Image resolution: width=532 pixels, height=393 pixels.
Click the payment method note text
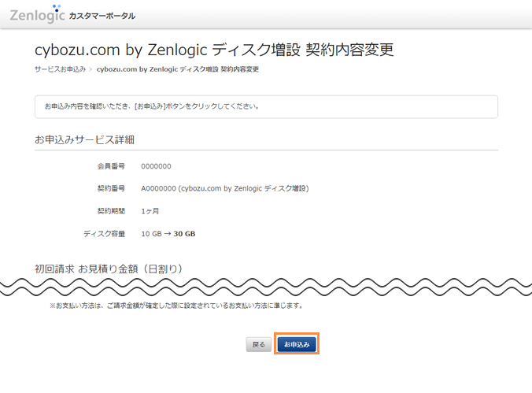[x=176, y=305]
